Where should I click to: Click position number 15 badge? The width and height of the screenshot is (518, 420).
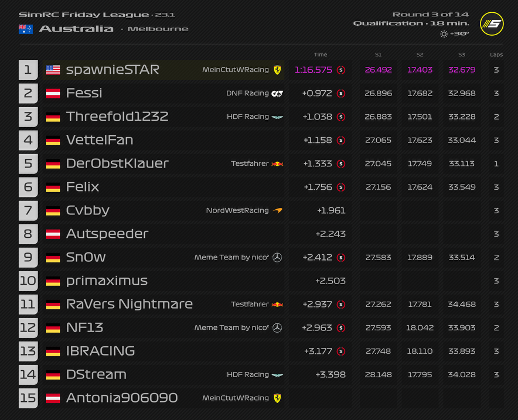(x=28, y=398)
